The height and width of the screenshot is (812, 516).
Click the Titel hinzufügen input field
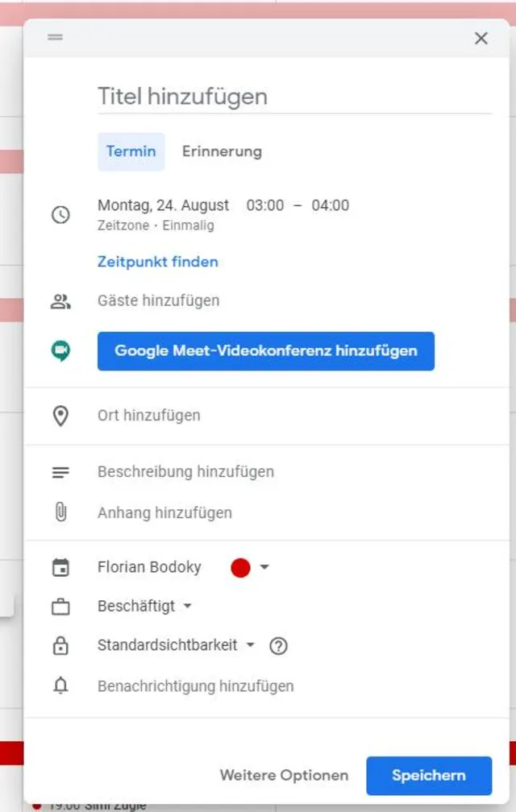tap(294, 97)
